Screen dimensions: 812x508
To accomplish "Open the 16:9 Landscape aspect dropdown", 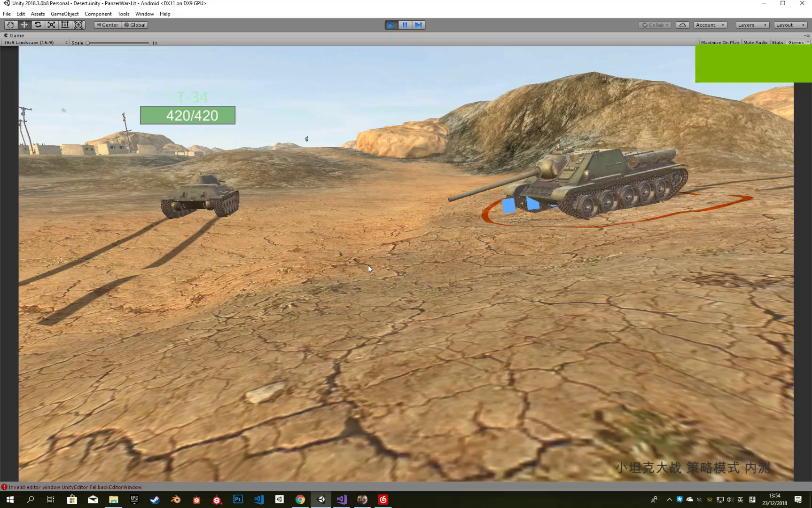I will (36, 42).
